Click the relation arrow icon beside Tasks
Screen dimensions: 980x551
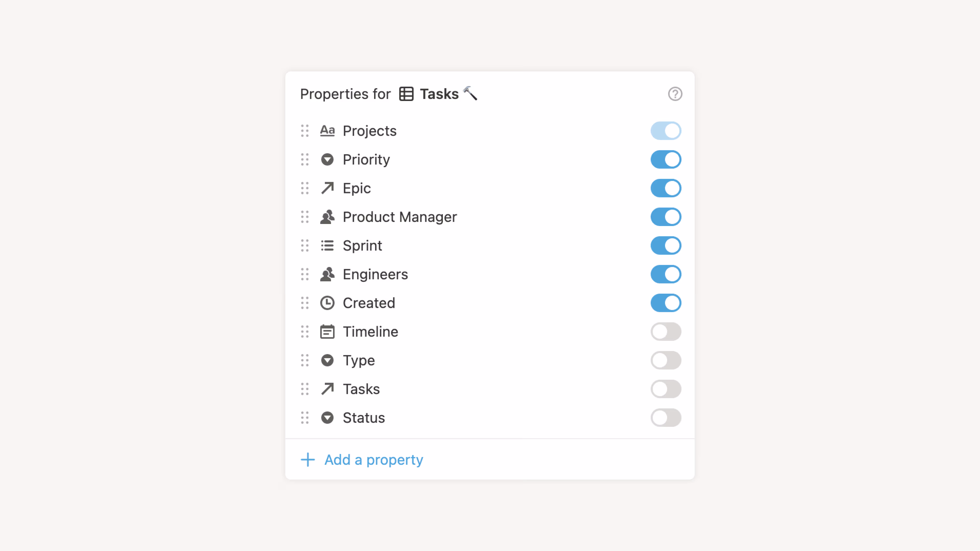point(327,389)
